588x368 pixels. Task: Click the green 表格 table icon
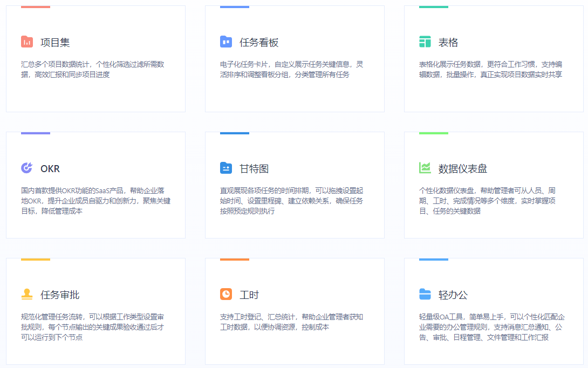425,42
